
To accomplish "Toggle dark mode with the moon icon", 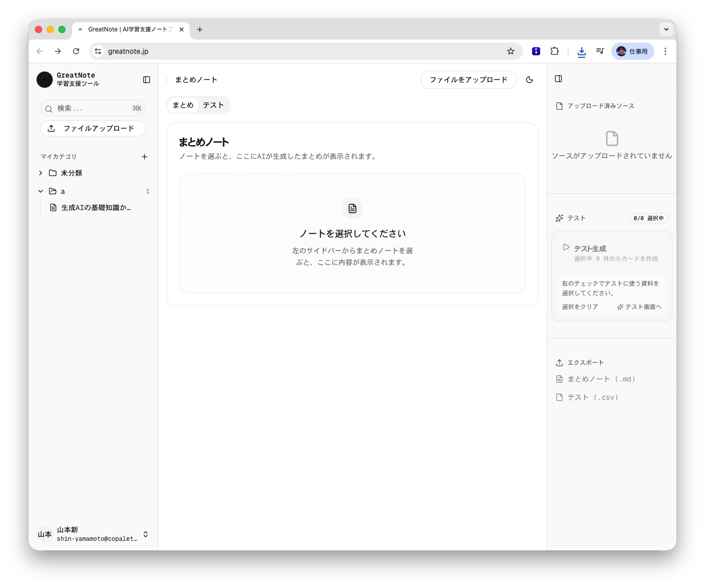I will click(530, 80).
